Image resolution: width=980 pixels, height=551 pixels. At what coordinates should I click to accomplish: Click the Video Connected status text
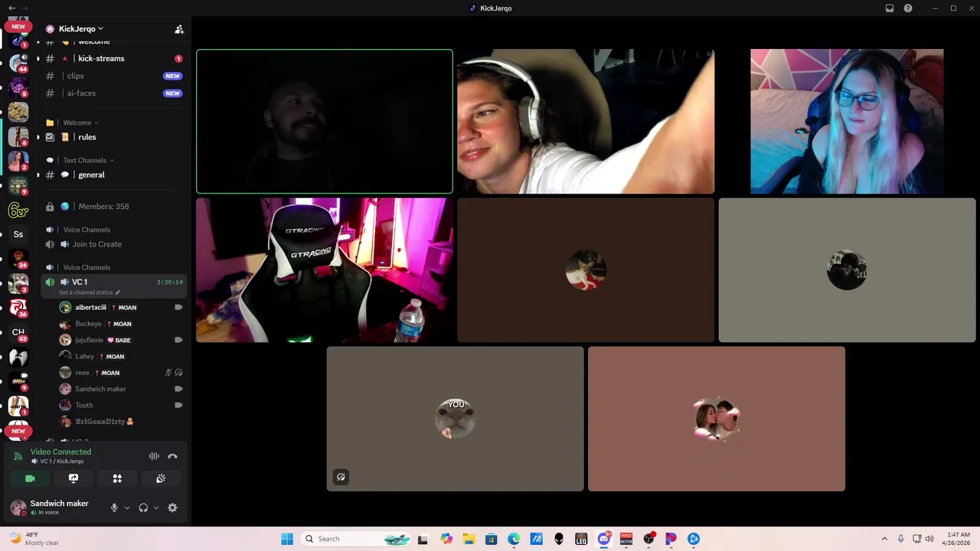tap(60, 452)
